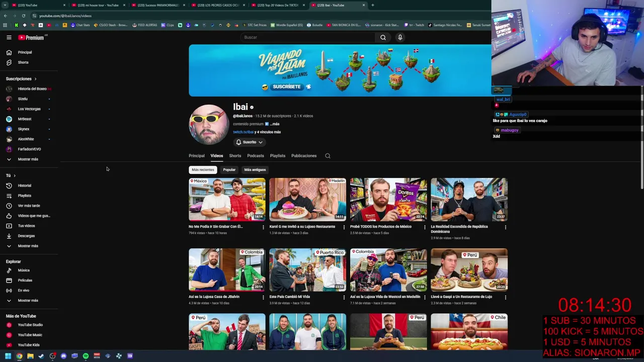Image resolution: width=644 pixels, height=362 pixels.
Task: Open FarfadoxVEVO subscription channel
Action: 29,149
